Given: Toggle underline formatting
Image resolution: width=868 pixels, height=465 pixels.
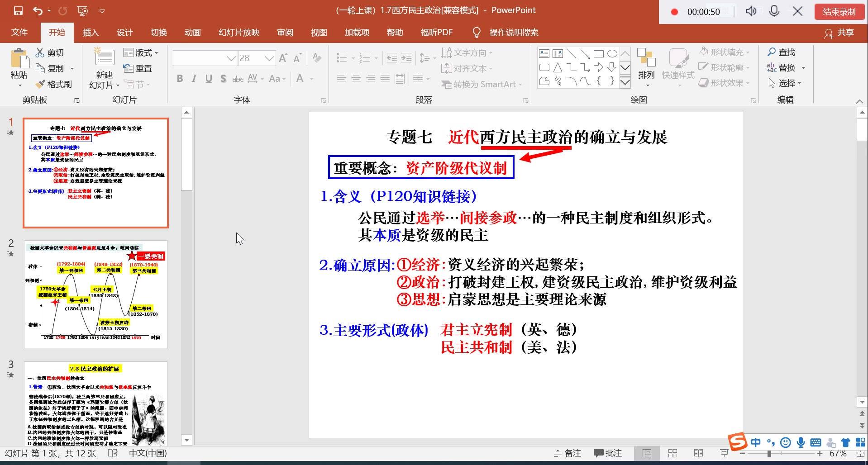Looking at the screenshot, I should tap(208, 78).
